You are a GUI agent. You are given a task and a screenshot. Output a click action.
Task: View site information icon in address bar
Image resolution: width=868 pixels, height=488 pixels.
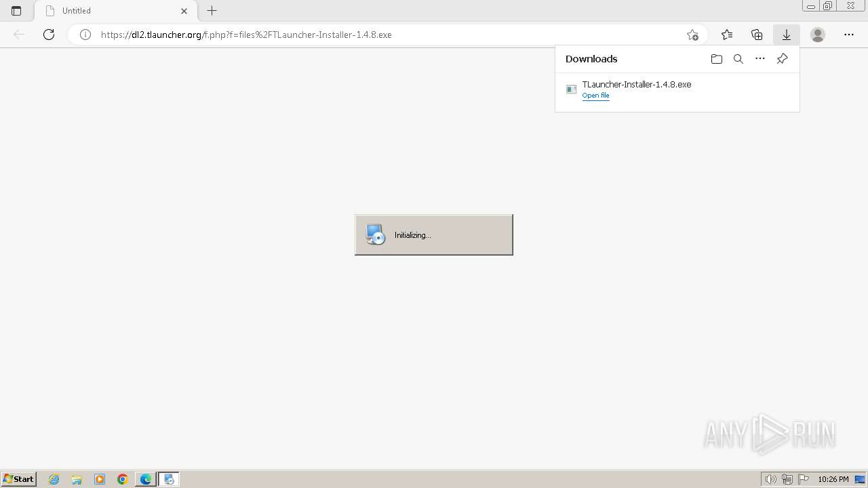coord(85,35)
